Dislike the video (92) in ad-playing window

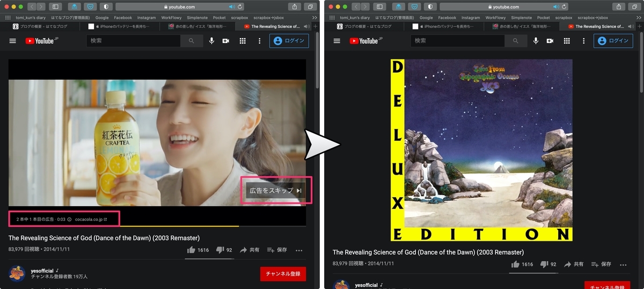pos(224,250)
